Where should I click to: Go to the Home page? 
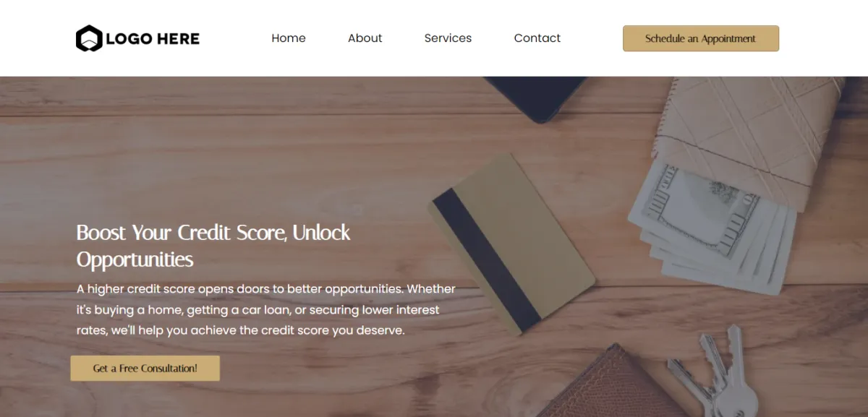tap(289, 38)
